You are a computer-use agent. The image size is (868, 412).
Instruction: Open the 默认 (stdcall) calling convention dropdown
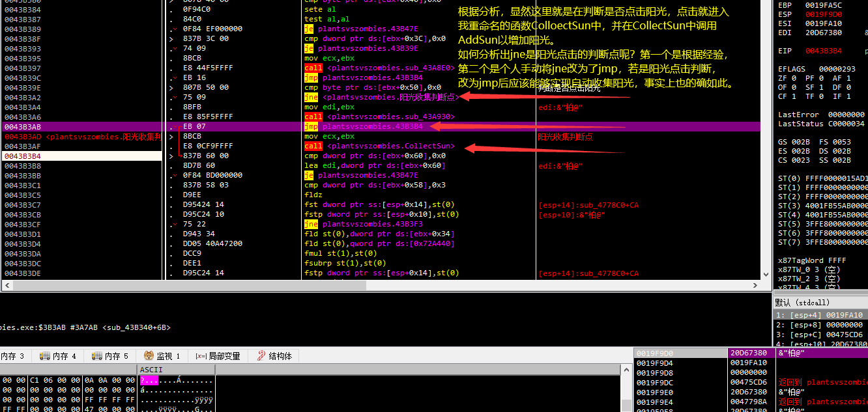(x=820, y=303)
